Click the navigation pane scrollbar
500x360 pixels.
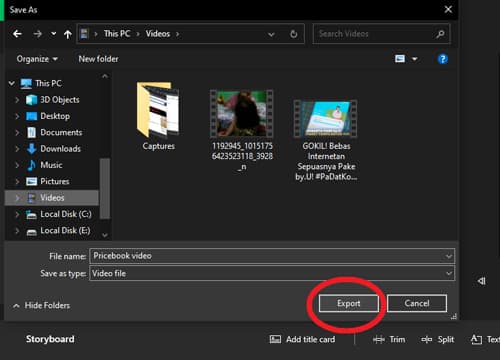(105, 188)
